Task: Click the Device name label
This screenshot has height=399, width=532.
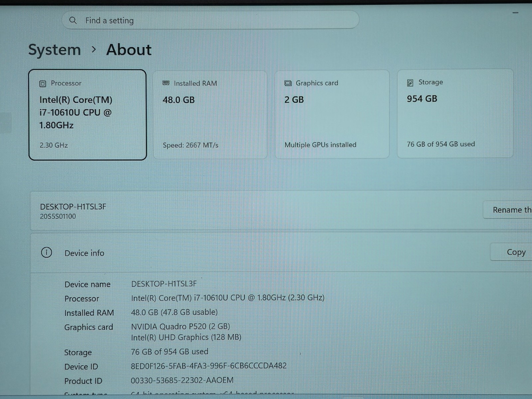Action: (x=87, y=284)
